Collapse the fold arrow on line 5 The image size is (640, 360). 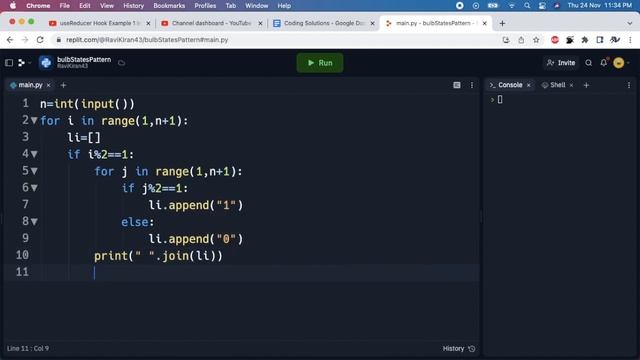click(34, 171)
